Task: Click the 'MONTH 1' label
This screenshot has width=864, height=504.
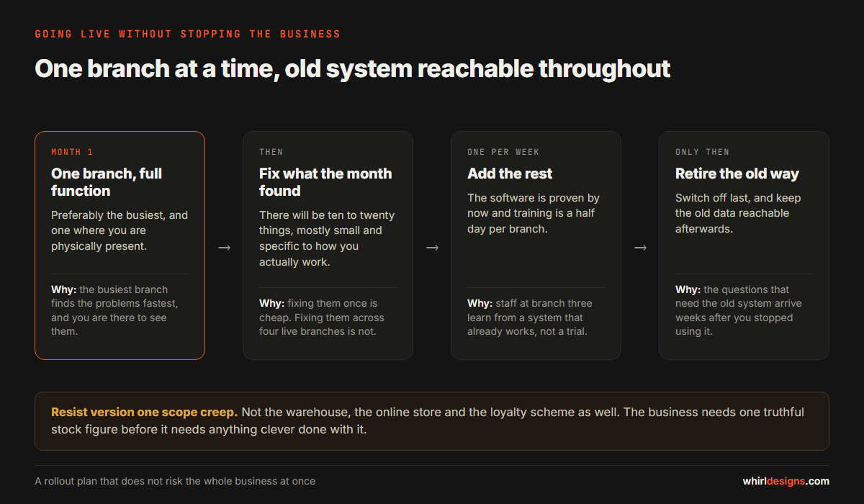Action: tap(72, 152)
